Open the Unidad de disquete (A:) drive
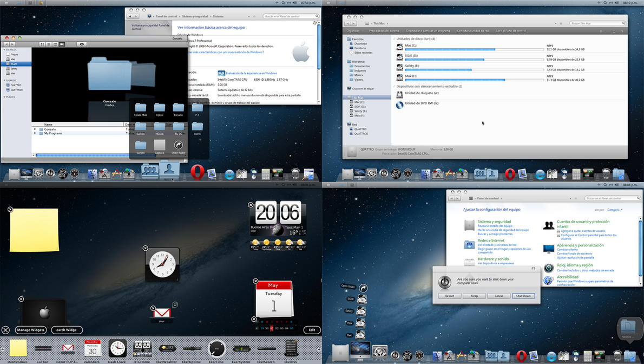 422,93
